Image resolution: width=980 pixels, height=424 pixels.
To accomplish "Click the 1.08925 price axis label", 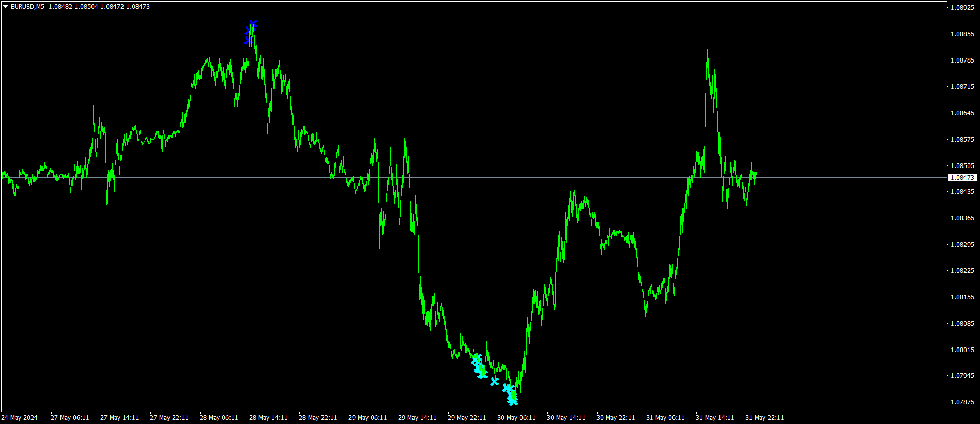I will (x=962, y=8).
